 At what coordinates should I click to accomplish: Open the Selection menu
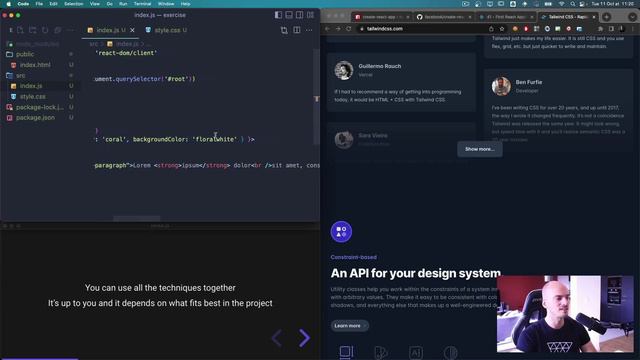73,4
